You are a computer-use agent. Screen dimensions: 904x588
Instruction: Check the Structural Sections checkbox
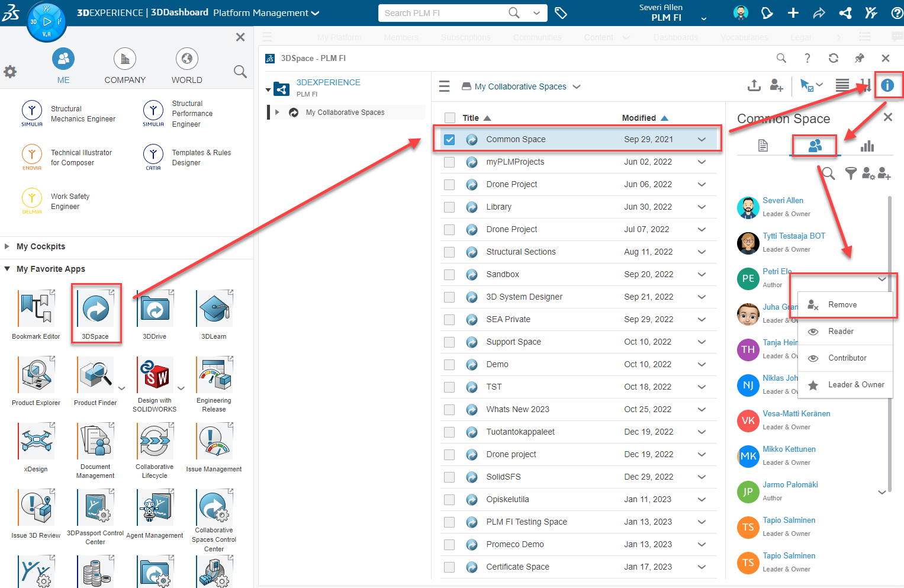pos(450,252)
